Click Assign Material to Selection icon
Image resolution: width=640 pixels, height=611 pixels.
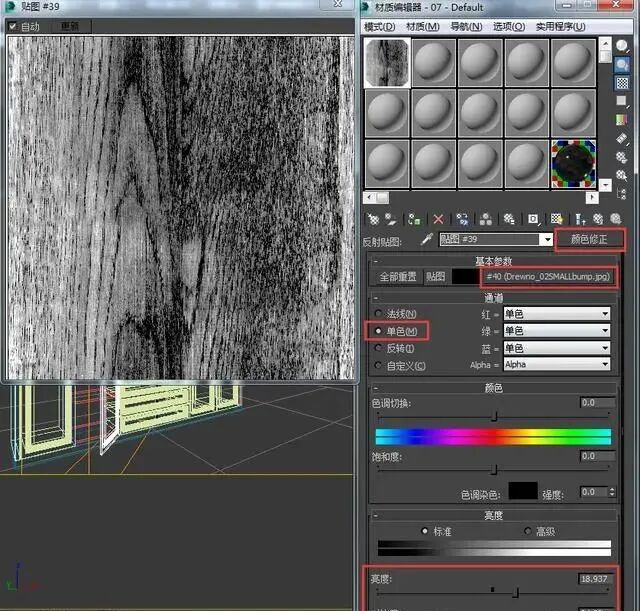pos(414,219)
